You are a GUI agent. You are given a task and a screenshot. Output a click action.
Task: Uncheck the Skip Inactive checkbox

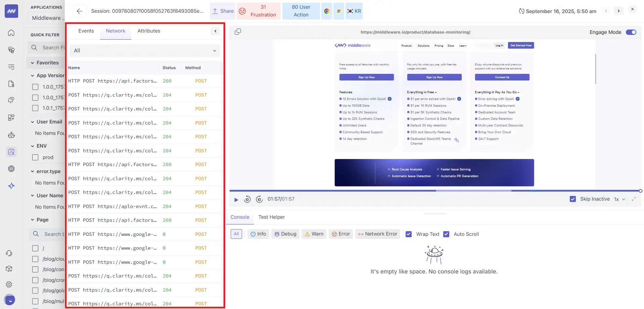[572, 199]
